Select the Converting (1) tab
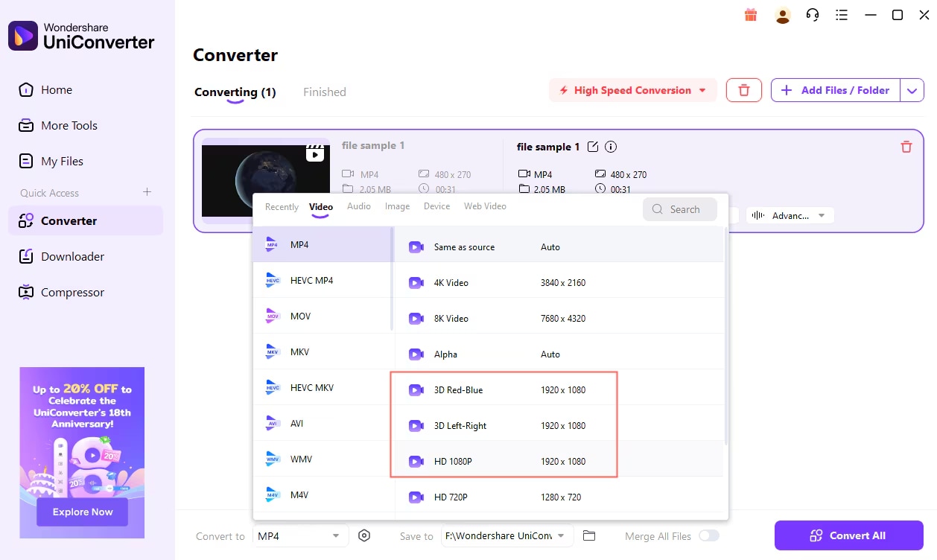 pyautogui.click(x=235, y=92)
